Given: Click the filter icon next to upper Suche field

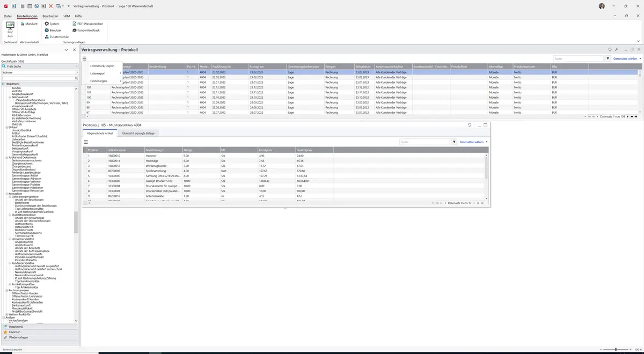Looking at the screenshot, I should pos(608,58).
